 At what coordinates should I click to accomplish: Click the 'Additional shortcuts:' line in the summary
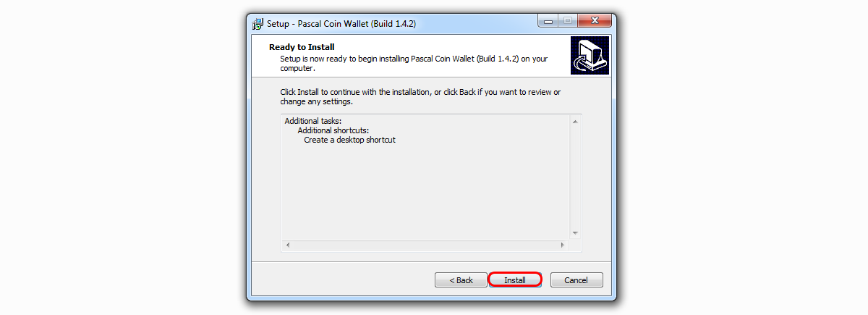tap(333, 130)
